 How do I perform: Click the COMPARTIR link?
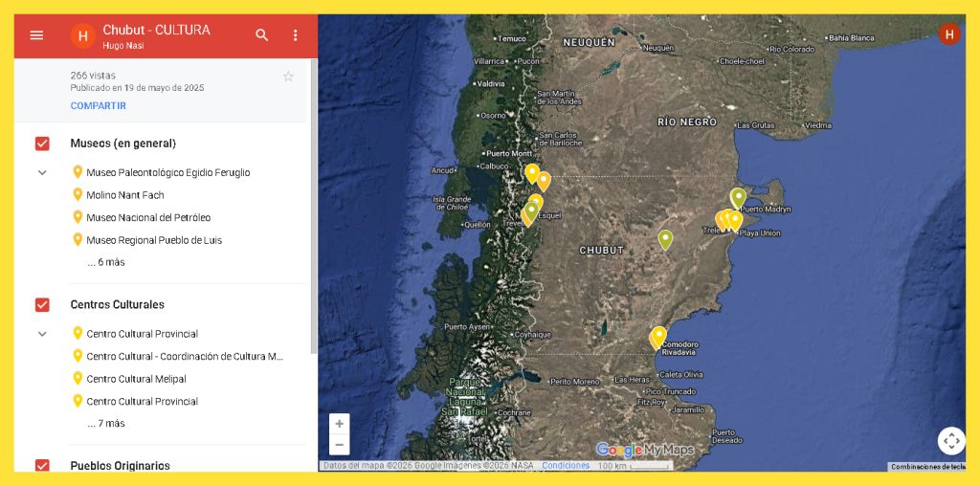pyautogui.click(x=98, y=106)
